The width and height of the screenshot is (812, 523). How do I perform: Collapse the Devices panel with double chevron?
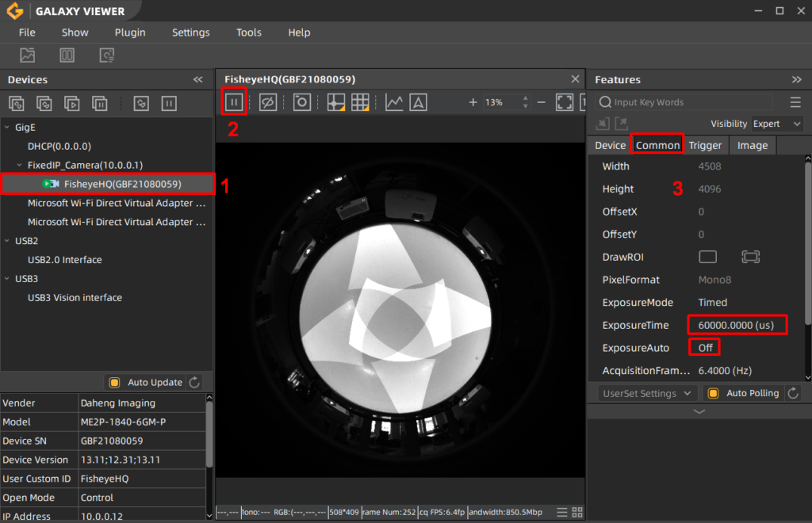198,79
